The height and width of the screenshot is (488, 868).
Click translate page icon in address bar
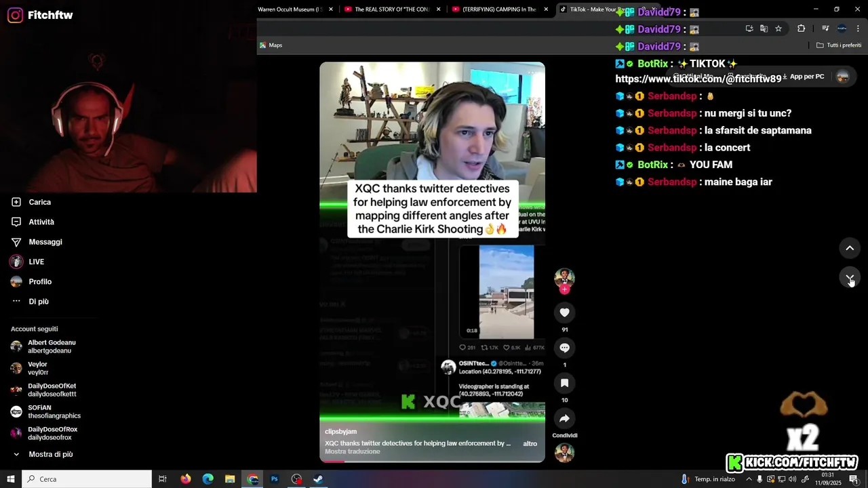[x=764, y=28]
